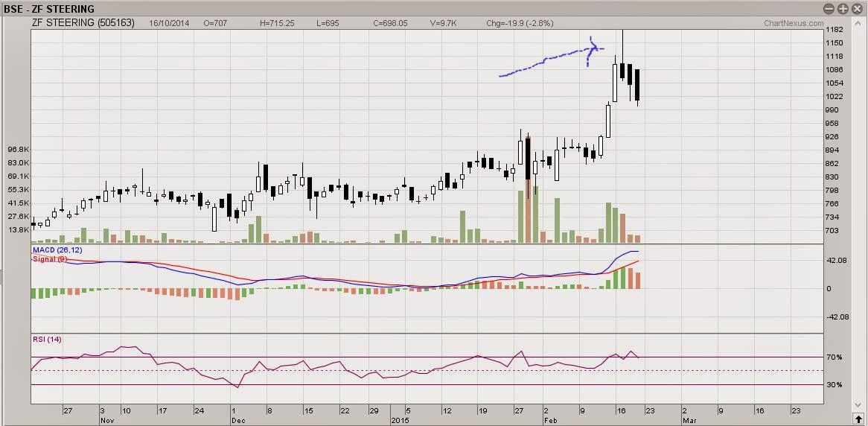The height and width of the screenshot is (426, 868).
Task: Close the BSE - ZF STEERING chart
Action: (855, 9)
